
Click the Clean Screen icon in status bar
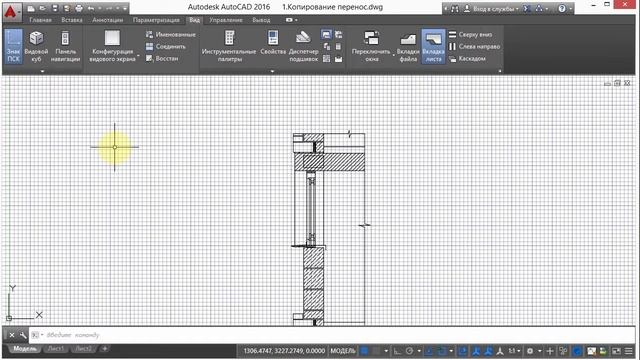coord(616,351)
